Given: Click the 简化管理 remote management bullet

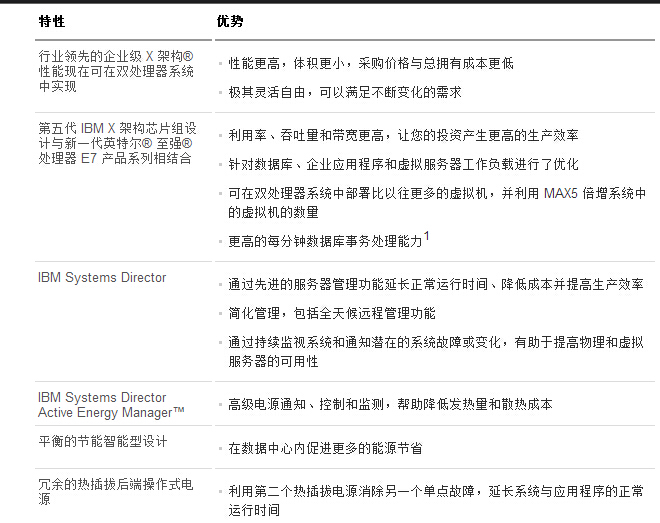Looking at the screenshot, I should click(331, 313).
